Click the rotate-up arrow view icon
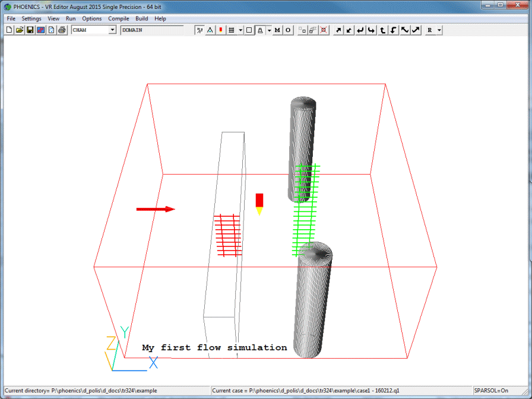Viewport: 532px width, 399px height. (382, 30)
